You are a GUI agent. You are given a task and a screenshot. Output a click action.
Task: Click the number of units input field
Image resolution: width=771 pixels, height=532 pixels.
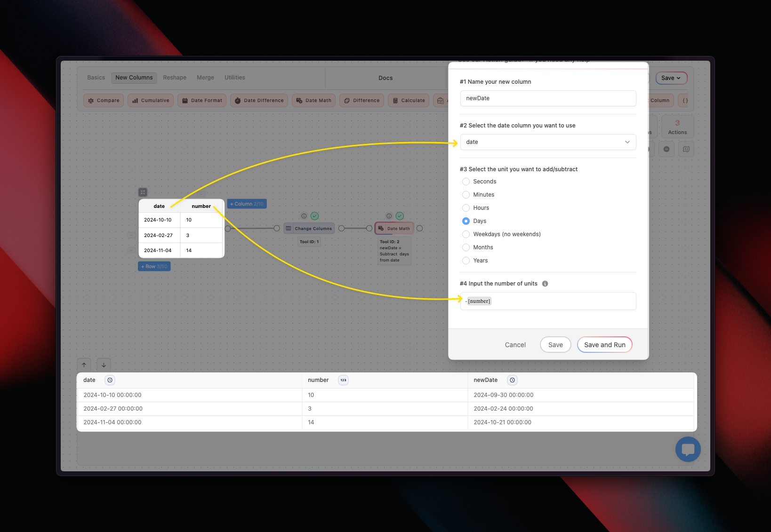tap(548, 301)
